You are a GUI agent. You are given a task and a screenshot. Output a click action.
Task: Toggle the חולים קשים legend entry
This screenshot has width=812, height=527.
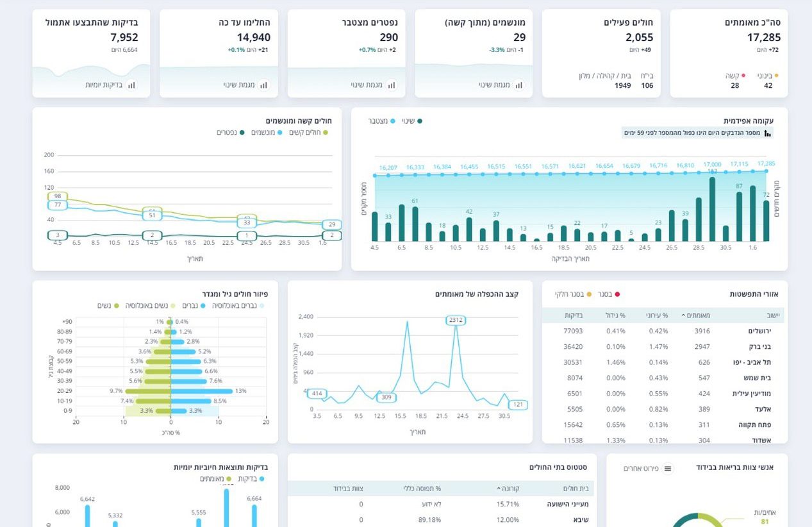pyautogui.click(x=309, y=133)
